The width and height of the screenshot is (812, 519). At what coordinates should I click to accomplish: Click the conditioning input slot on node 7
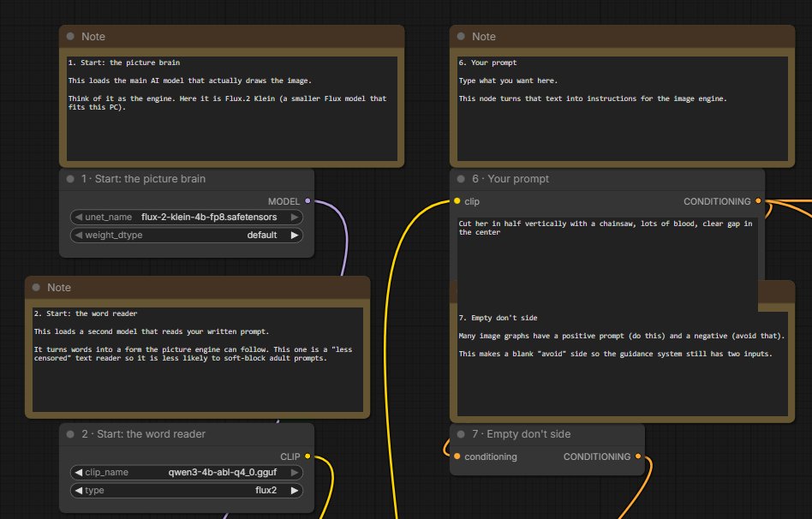[457, 456]
